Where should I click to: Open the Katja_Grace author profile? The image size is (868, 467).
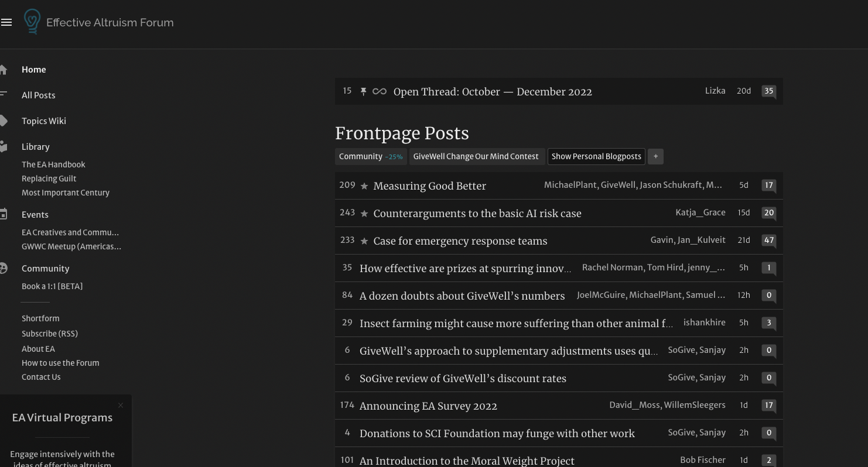pyautogui.click(x=700, y=212)
